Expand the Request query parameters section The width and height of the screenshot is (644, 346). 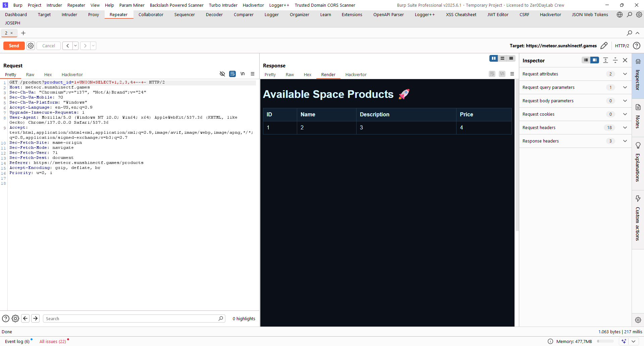pos(575,88)
